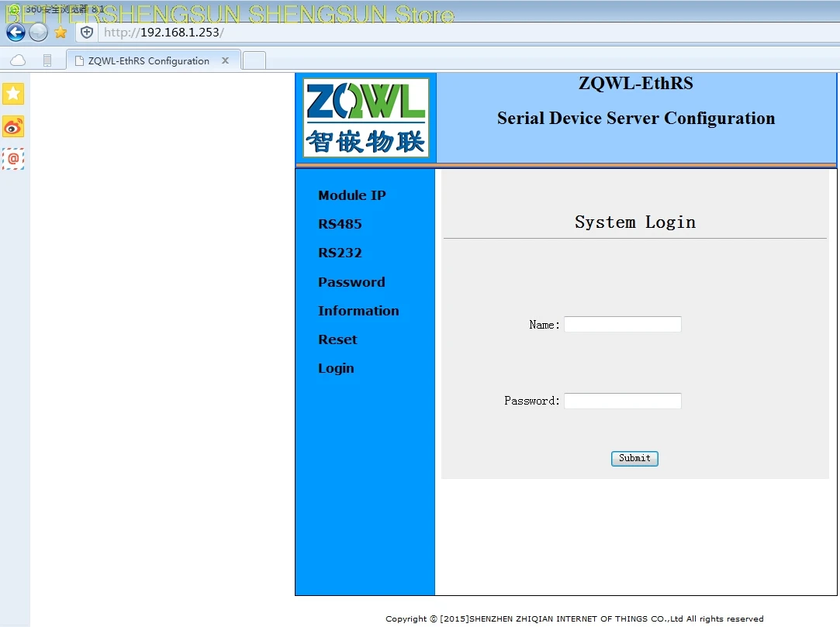Select Password in the left menu
Image resolution: width=840 pixels, height=627 pixels.
[x=351, y=282]
